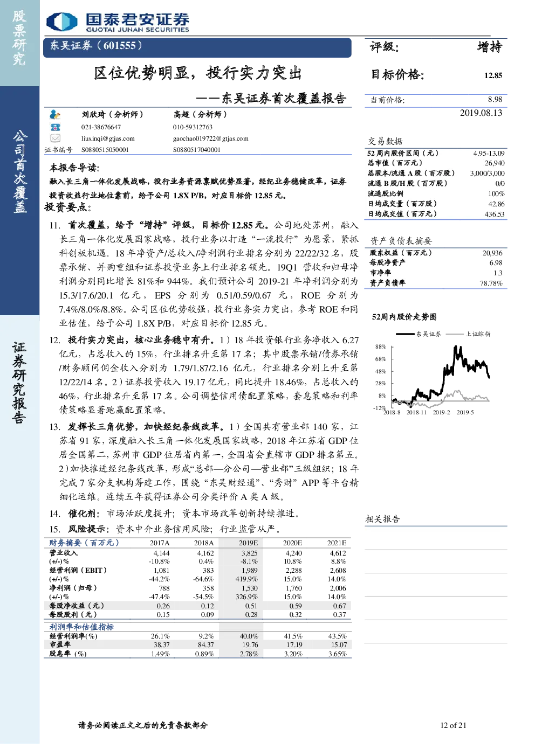The width and height of the screenshot is (535, 756).
Task: Click the email liuxinqi@gtjas.com
Action: coord(108,138)
